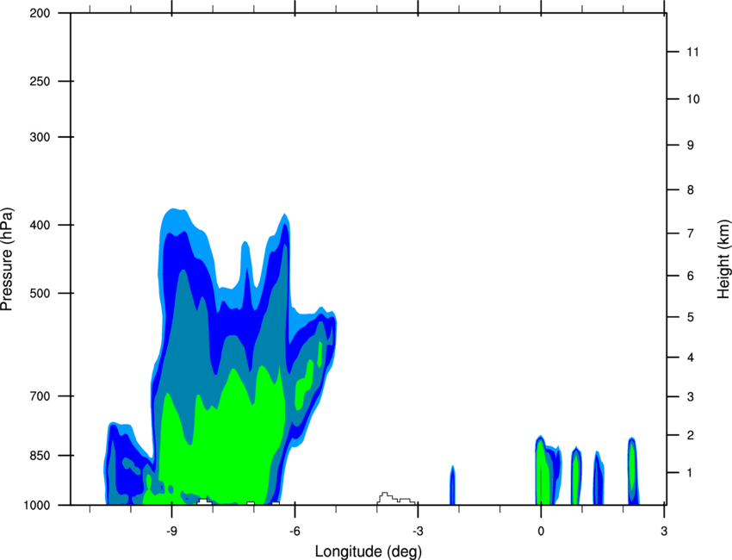Pick the 11 km height label
Image resolution: width=732 pixels, height=560 pixels.
click(x=692, y=52)
